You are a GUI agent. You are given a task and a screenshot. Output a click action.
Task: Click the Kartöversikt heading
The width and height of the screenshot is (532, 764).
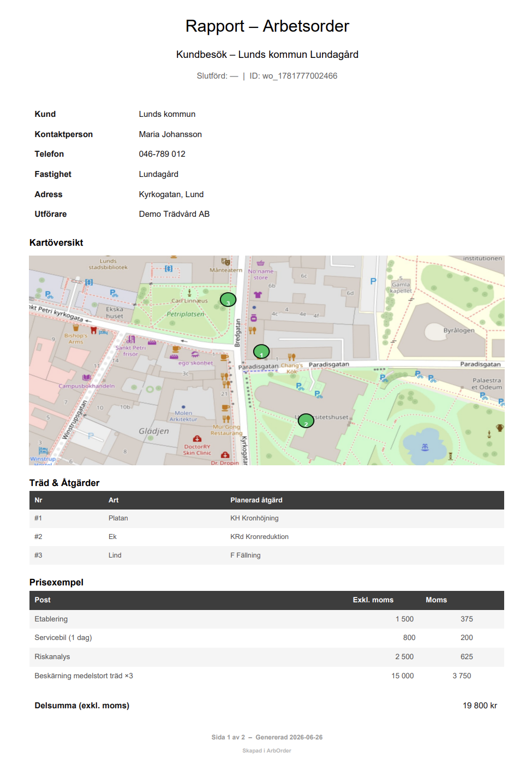56,242
